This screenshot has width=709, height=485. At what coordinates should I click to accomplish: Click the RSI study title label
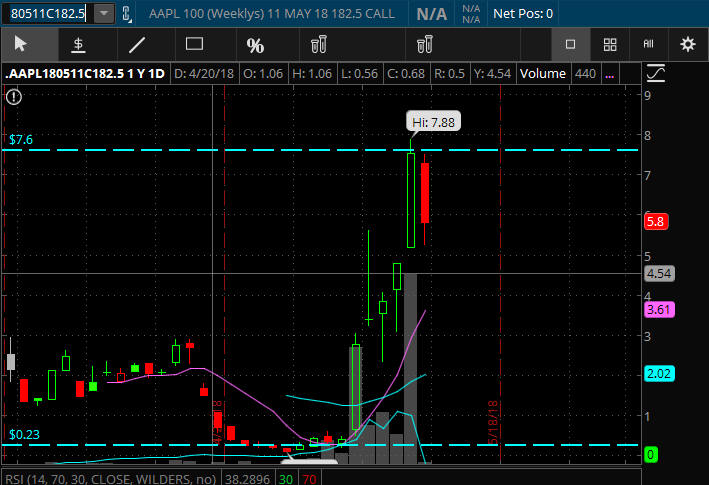click(111, 479)
